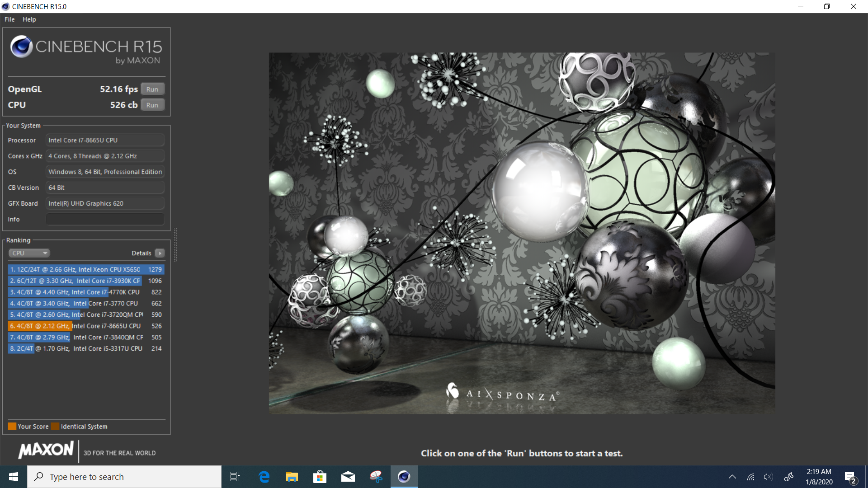This screenshot has height=488, width=868.
Task: Open the Windows Ink Workspace pen icon
Action: click(x=789, y=477)
